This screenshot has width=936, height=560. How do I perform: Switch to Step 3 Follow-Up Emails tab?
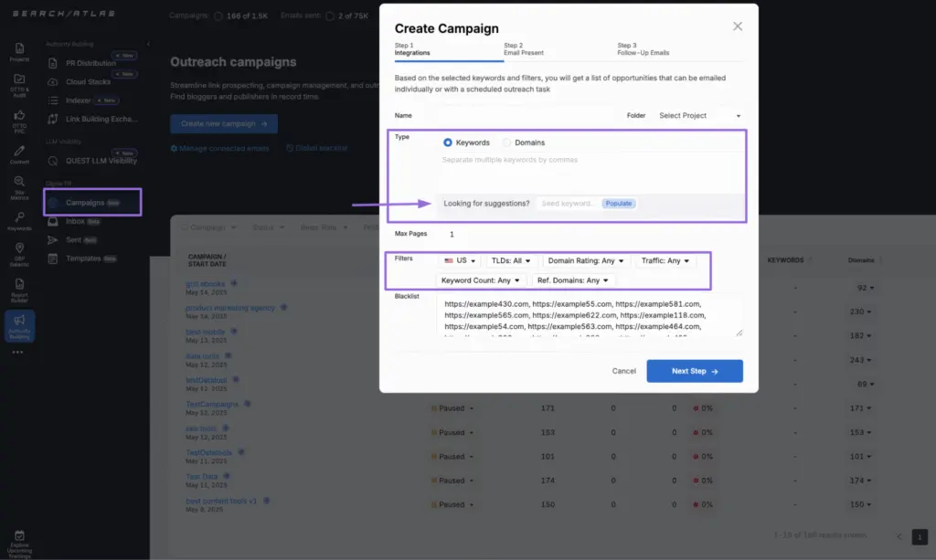[643, 49]
